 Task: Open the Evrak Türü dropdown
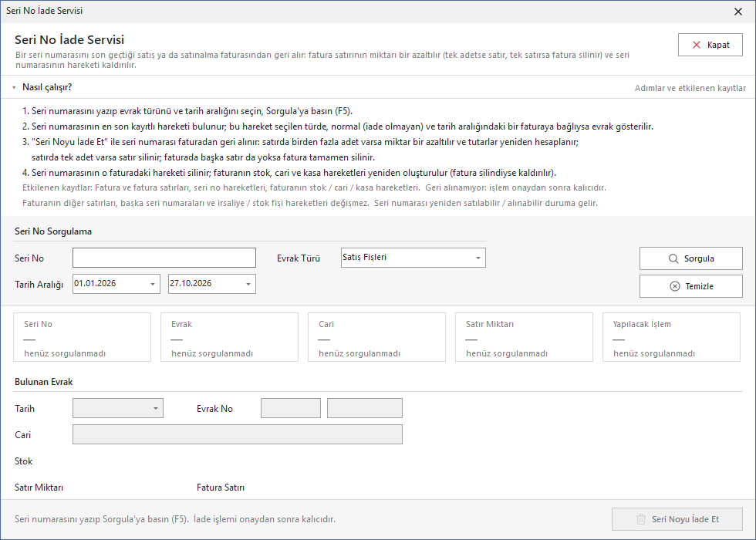pyautogui.click(x=478, y=258)
